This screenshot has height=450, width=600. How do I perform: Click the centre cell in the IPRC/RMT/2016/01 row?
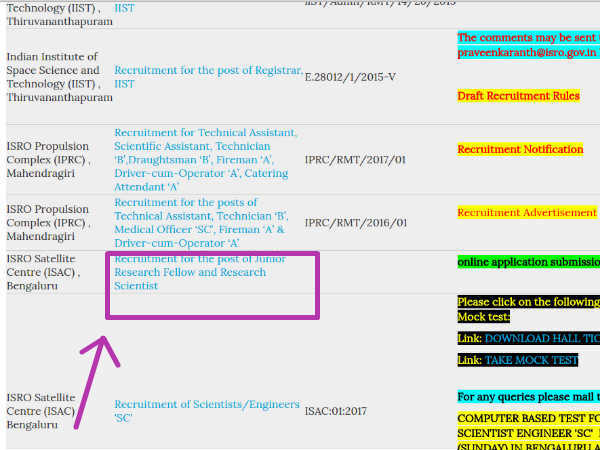[x=48, y=223]
